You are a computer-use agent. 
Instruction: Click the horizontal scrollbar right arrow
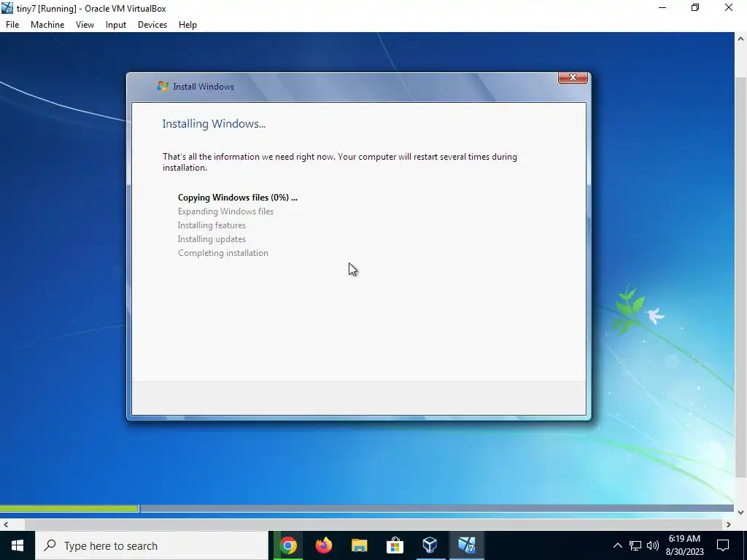point(729,524)
